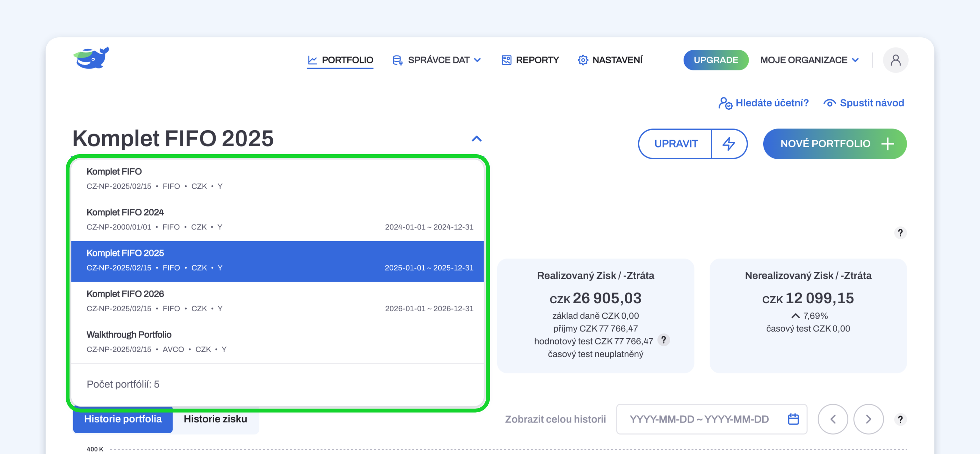Viewport: 980px width, 454px height.
Task: Open the Moje organizace dropdown
Action: click(x=809, y=60)
